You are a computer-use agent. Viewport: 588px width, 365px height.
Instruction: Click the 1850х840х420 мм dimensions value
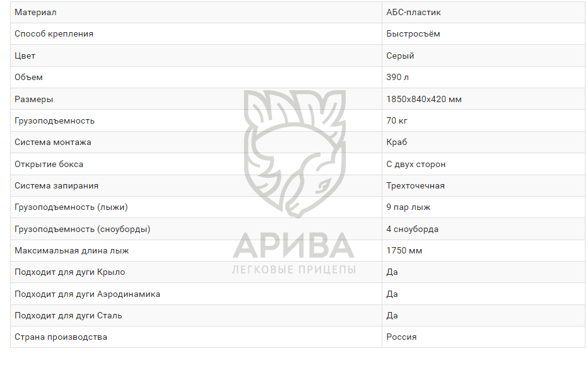pos(424,99)
